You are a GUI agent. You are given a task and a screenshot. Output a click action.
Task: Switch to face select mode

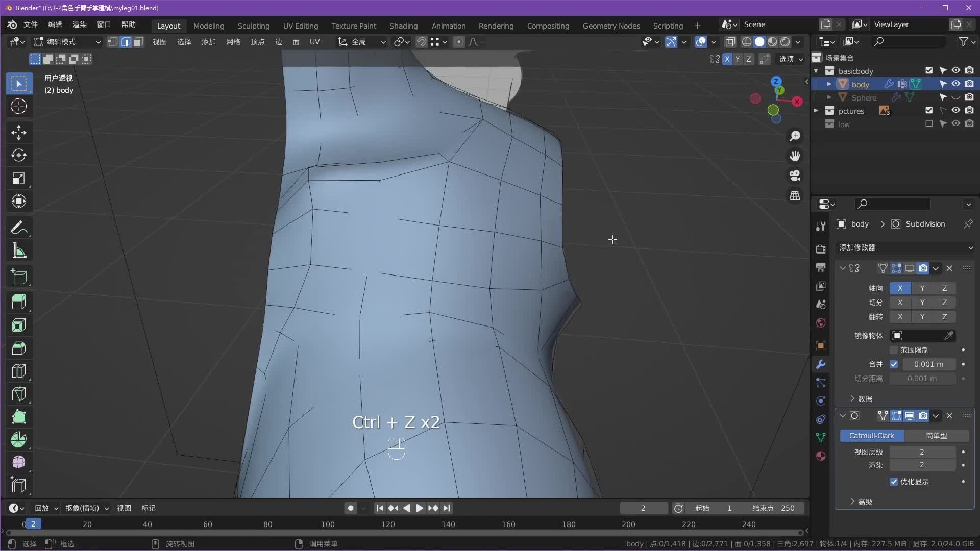pos(138,42)
